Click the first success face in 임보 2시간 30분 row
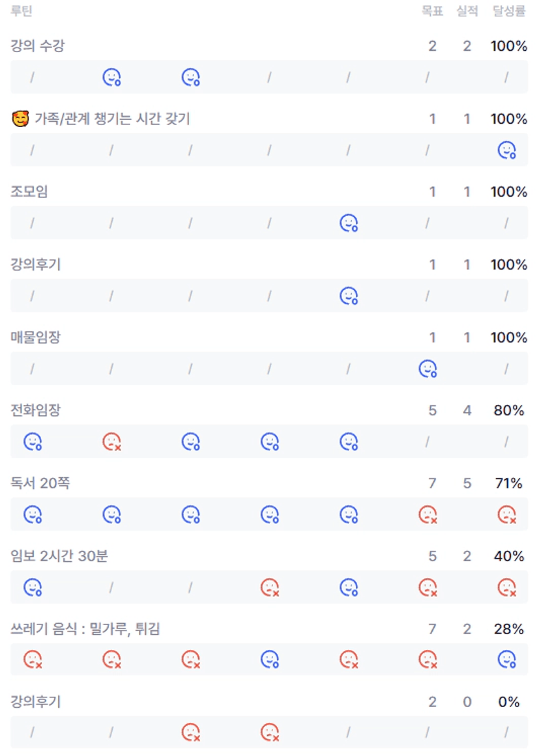The height and width of the screenshot is (756, 539). click(33, 588)
